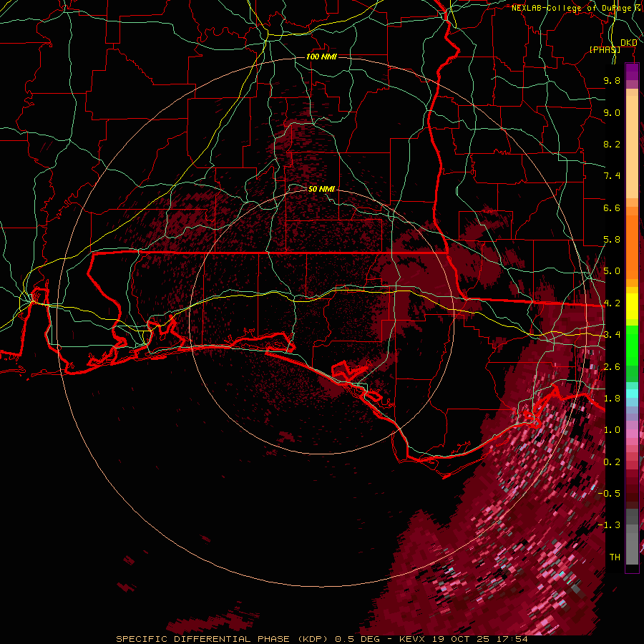Image resolution: width=644 pixels, height=644 pixels.
Task: Click the 5.0 scale label
Action: tap(612, 271)
